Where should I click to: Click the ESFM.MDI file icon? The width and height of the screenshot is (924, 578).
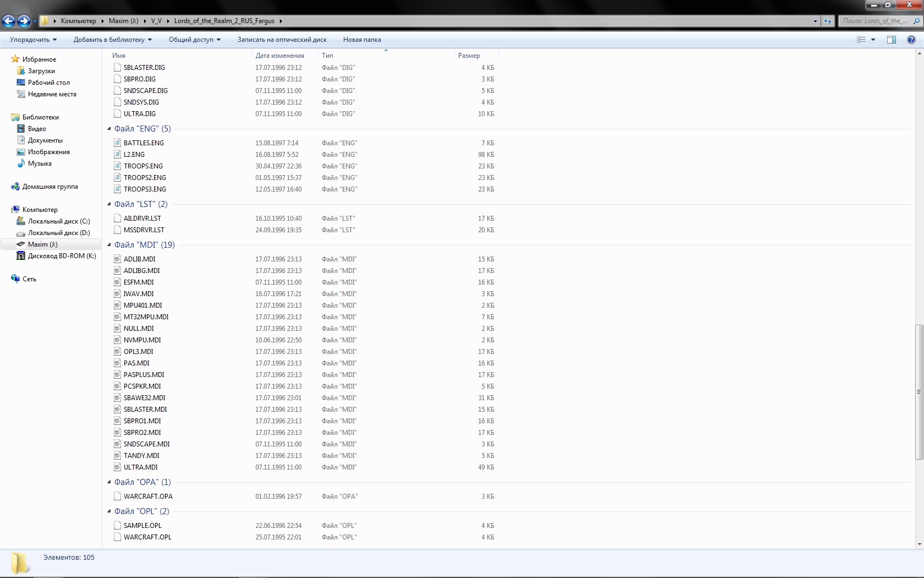pos(117,282)
